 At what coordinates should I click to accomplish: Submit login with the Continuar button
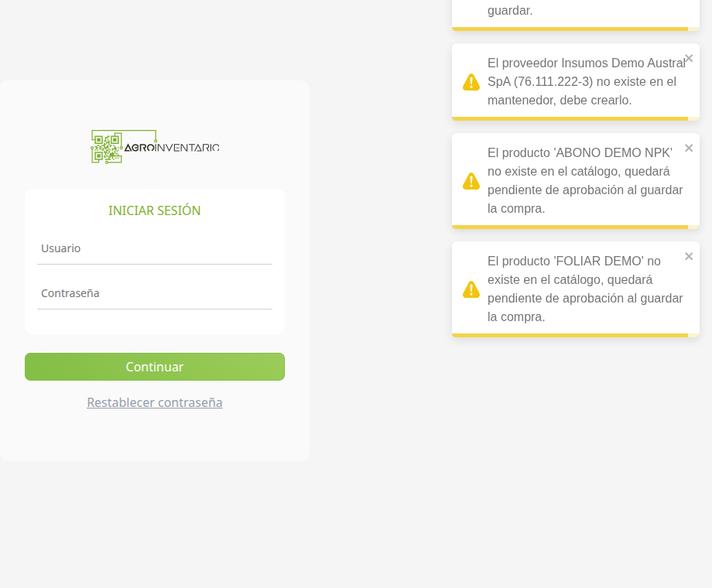[155, 367]
